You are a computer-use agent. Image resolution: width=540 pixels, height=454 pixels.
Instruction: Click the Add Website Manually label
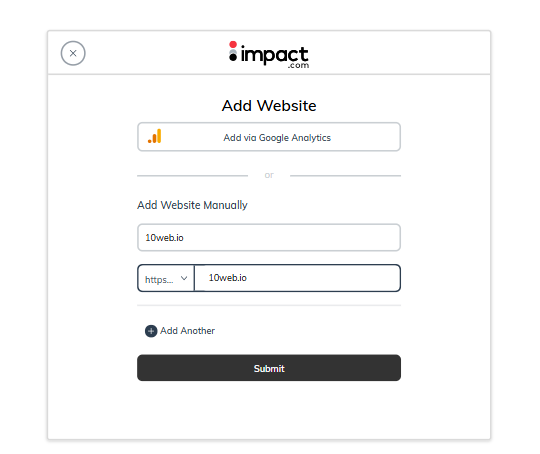pyautogui.click(x=192, y=205)
